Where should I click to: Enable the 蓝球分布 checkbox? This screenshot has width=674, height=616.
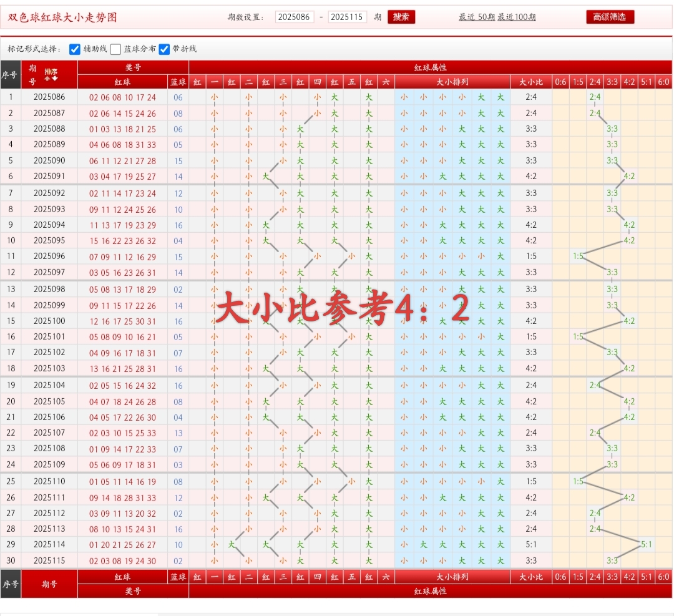click(x=116, y=49)
